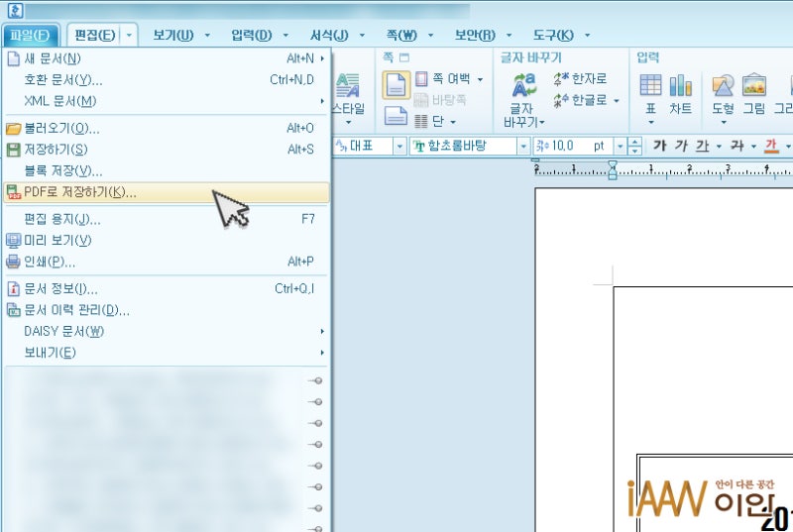Open the 보내기(E) submenu
793x532 pixels.
coord(167,353)
